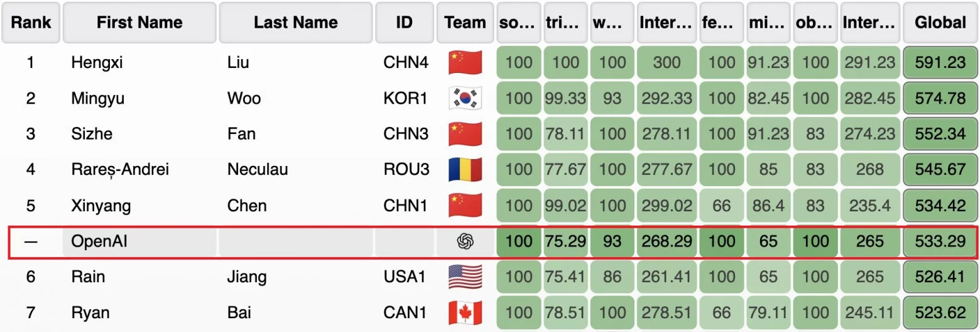Image resolution: width=980 pixels, height=332 pixels.
Task: Click the Team column header
Action: pos(465,23)
